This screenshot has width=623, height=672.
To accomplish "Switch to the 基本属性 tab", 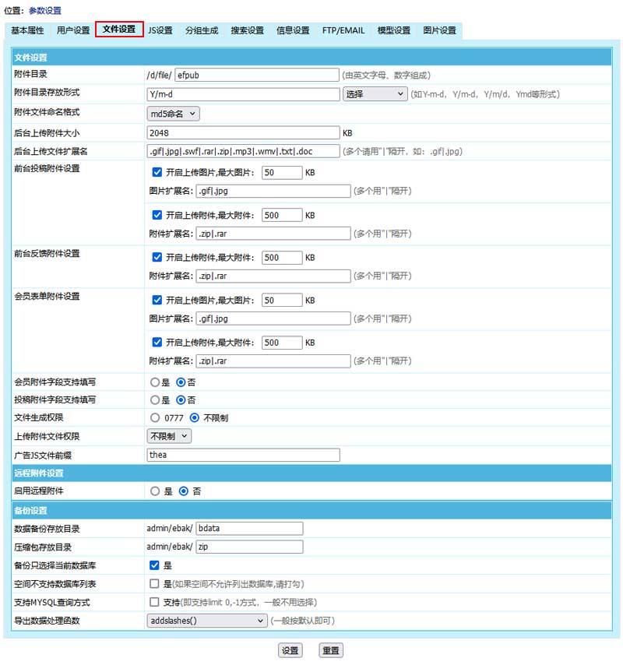I will point(27,30).
